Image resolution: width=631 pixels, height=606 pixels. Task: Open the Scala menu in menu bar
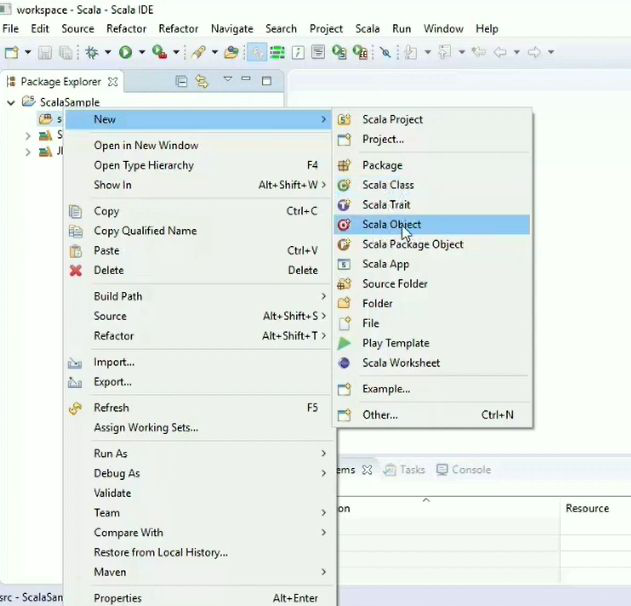pos(367,29)
